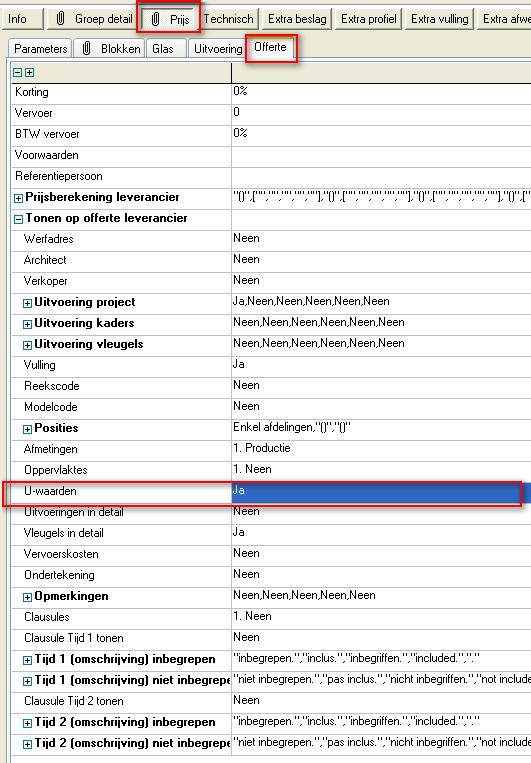Expand the Posities node
Viewport: 531px width, 763px height.
[x=28, y=429]
